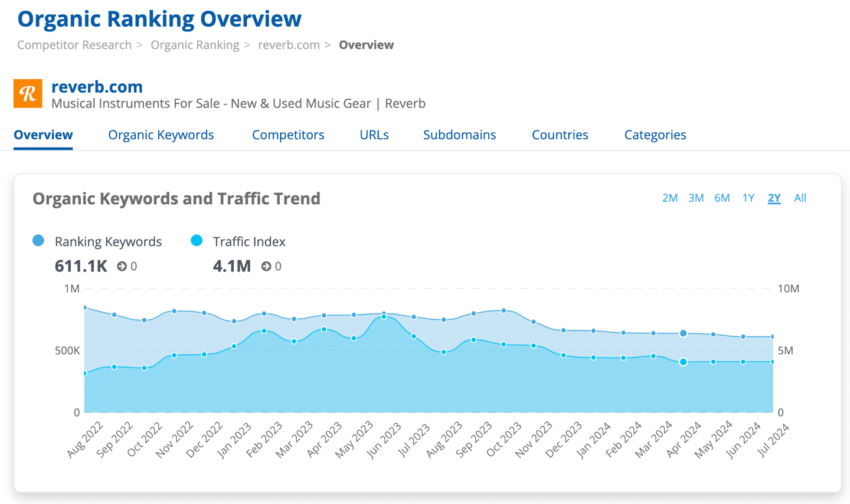Screen dimensions: 850x504
Task: Toggle the Traffic Index legend dot
Action: [x=197, y=240]
